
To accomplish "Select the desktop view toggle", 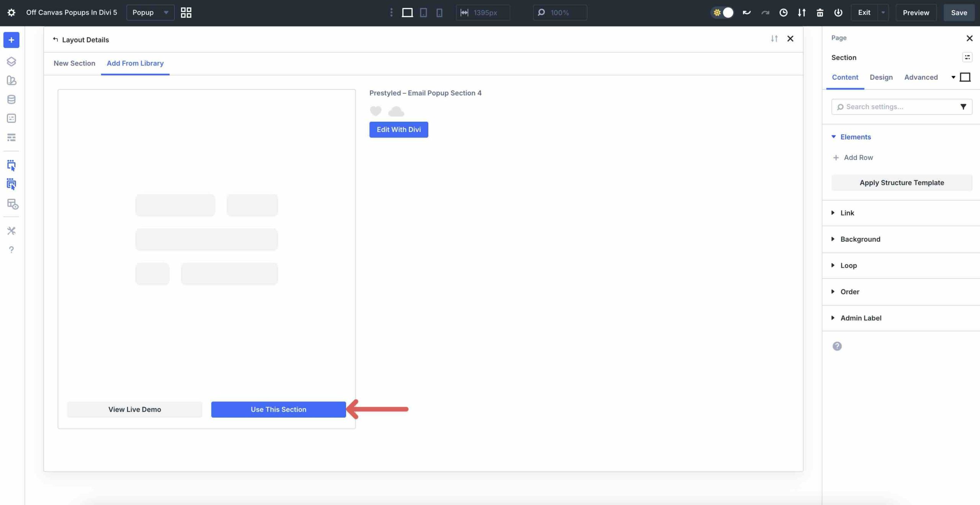I will click(x=407, y=13).
